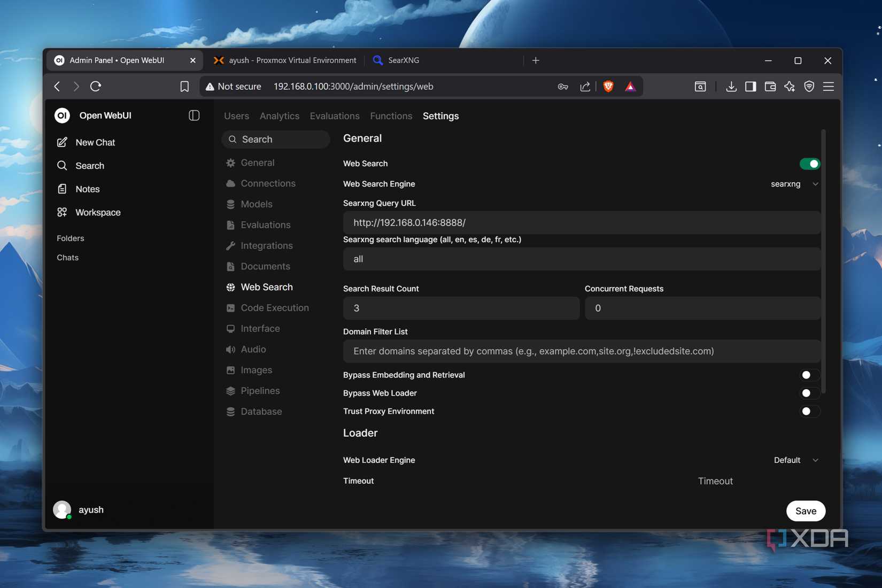This screenshot has width=882, height=588.
Task: Reload the page with the refresh icon
Action: point(96,87)
